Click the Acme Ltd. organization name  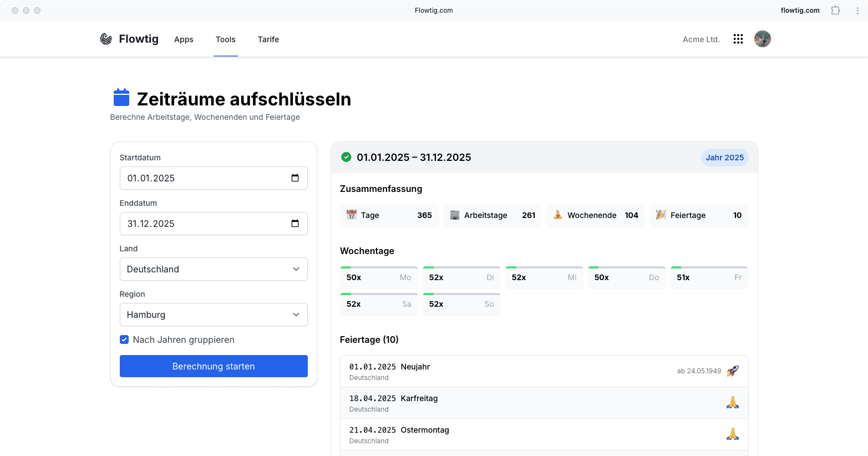[x=701, y=39]
